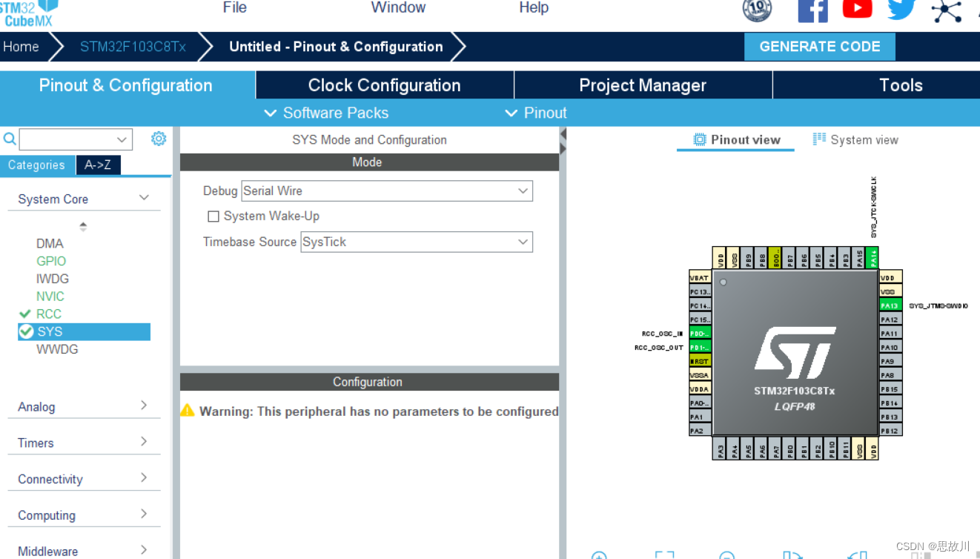Screen dimensions: 980x559
Task: Expand the Analog category
Action: tap(84, 406)
